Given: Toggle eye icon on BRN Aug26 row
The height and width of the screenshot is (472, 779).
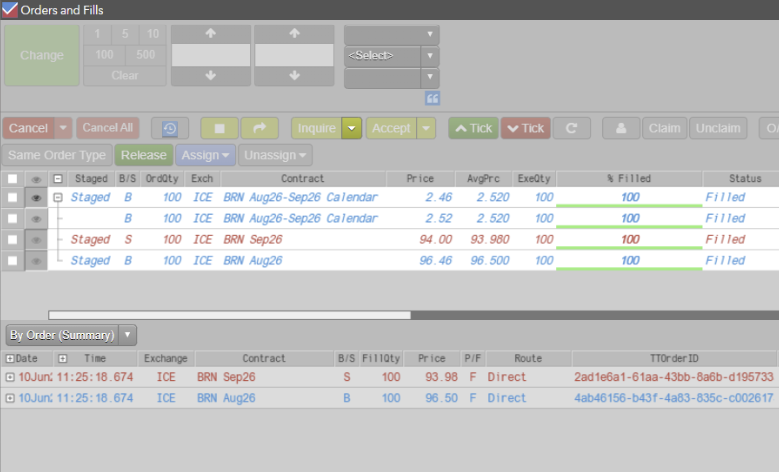Looking at the screenshot, I should pos(36,261).
